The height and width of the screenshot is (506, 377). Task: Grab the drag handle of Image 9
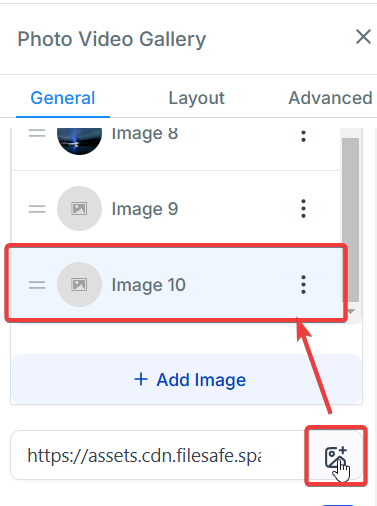(x=37, y=209)
